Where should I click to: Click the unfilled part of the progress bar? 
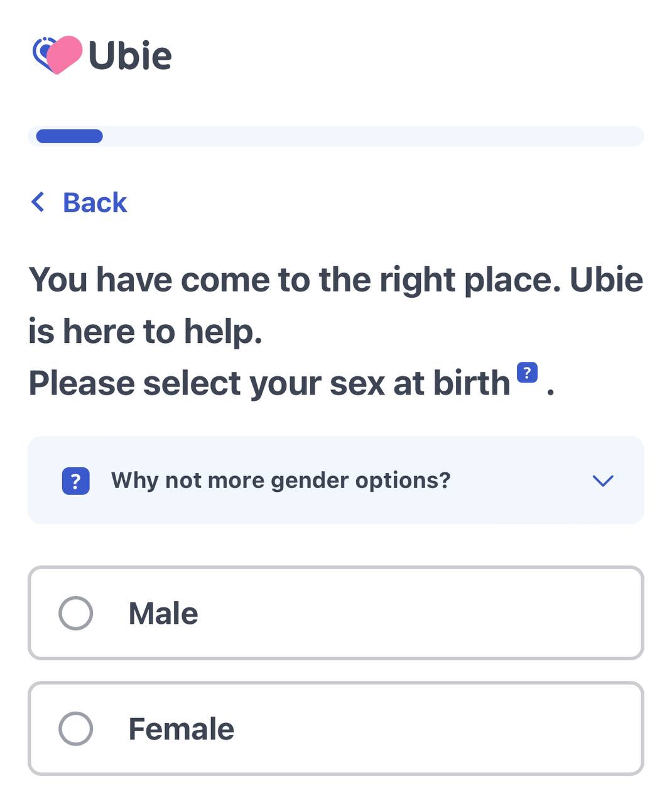click(377, 136)
